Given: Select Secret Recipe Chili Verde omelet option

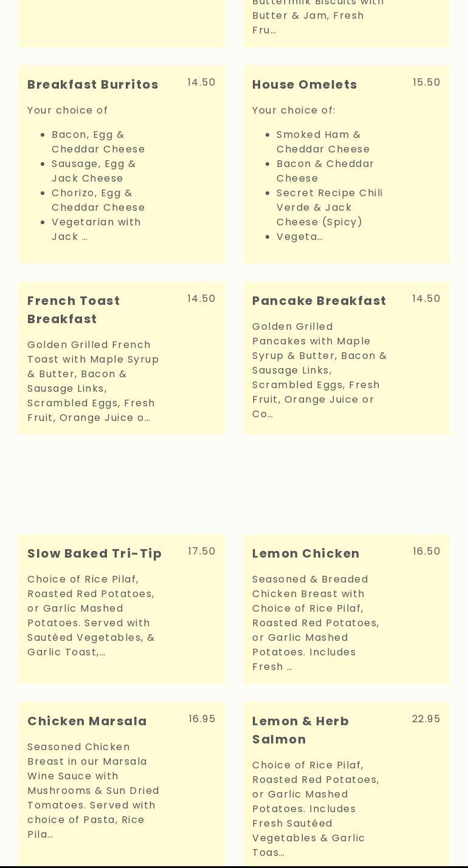Looking at the screenshot, I should tap(329, 207).
